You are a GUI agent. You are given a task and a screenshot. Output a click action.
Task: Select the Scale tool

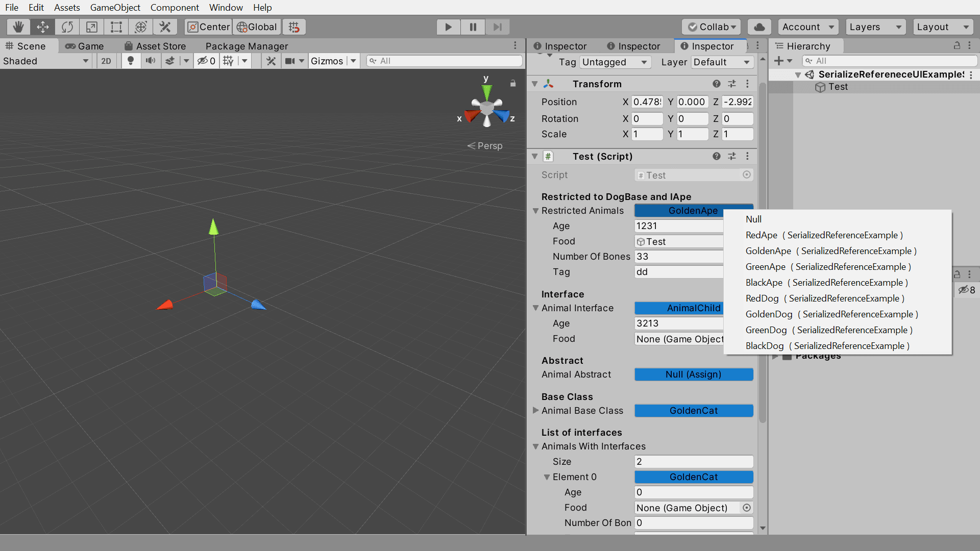coord(92,27)
